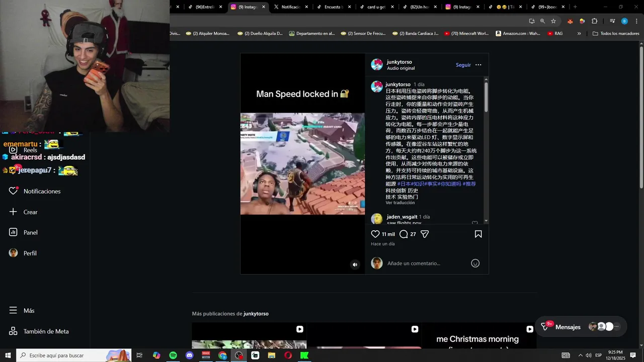The height and width of the screenshot is (362, 644).
Task: Bookmark this page with the star icon
Action: click(553, 21)
